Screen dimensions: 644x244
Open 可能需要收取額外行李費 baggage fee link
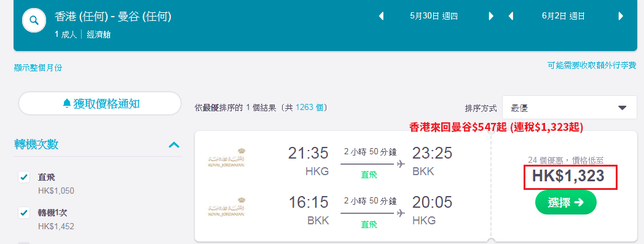pyautogui.click(x=592, y=65)
